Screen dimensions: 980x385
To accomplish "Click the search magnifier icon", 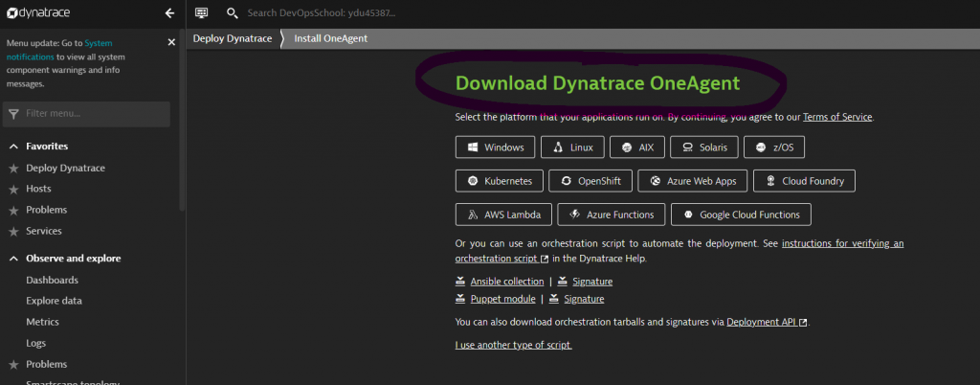I will [233, 13].
